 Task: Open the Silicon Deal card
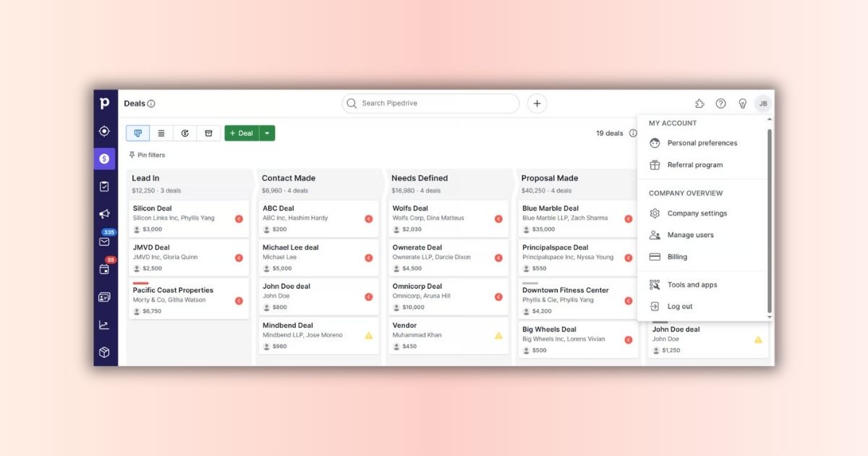pyautogui.click(x=189, y=219)
